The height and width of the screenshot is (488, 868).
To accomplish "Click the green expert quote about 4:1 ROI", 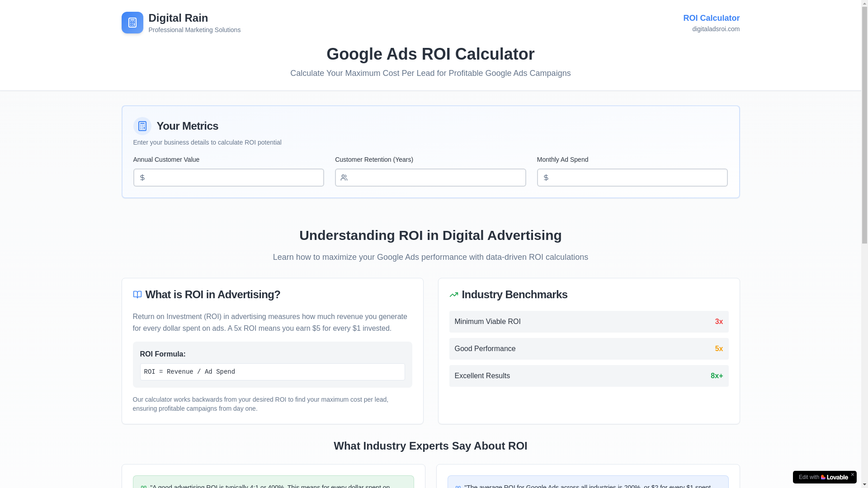I will tap(273, 482).
